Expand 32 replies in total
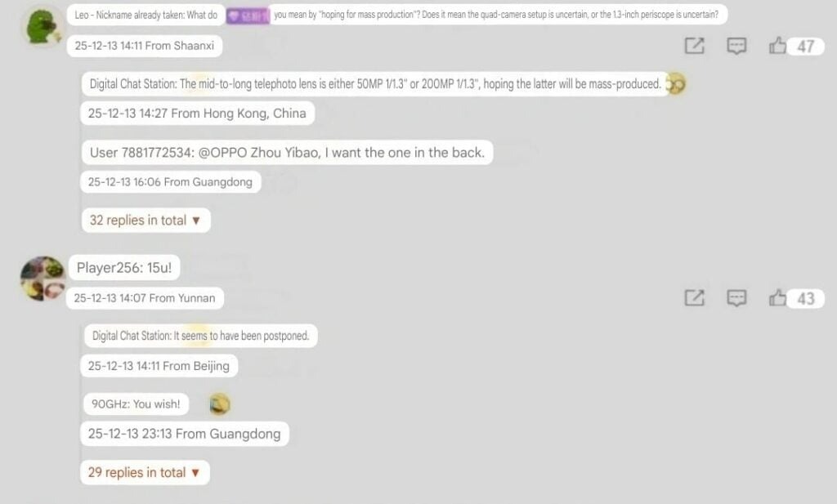Screen dimensions: 837x504 pyautogui.click(x=145, y=221)
